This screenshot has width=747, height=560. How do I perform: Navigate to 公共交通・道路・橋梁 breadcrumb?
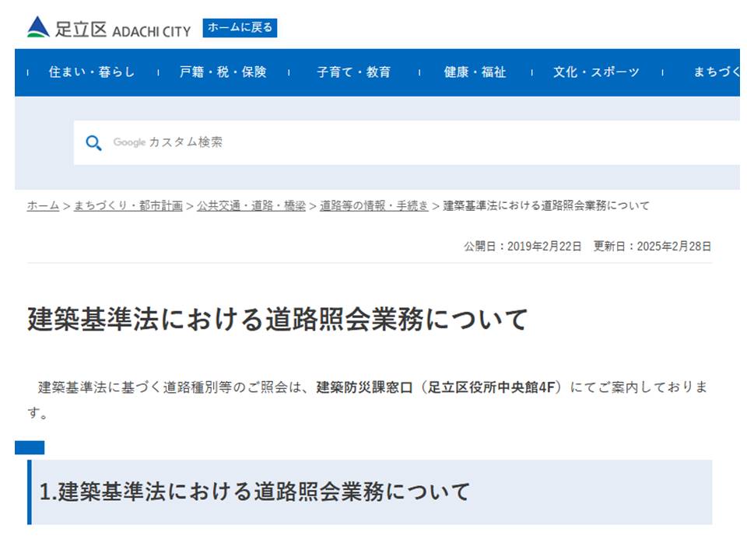(x=251, y=206)
